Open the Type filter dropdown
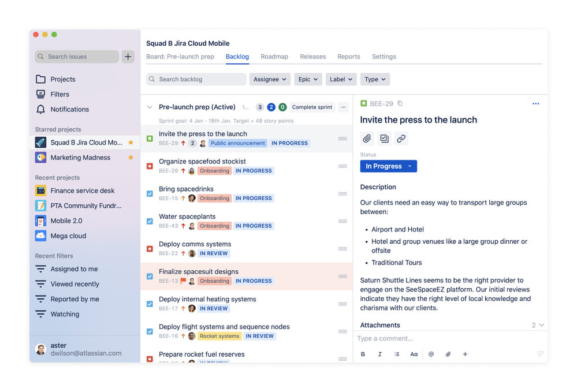Screen dimensions: 577x392 click(x=375, y=79)
